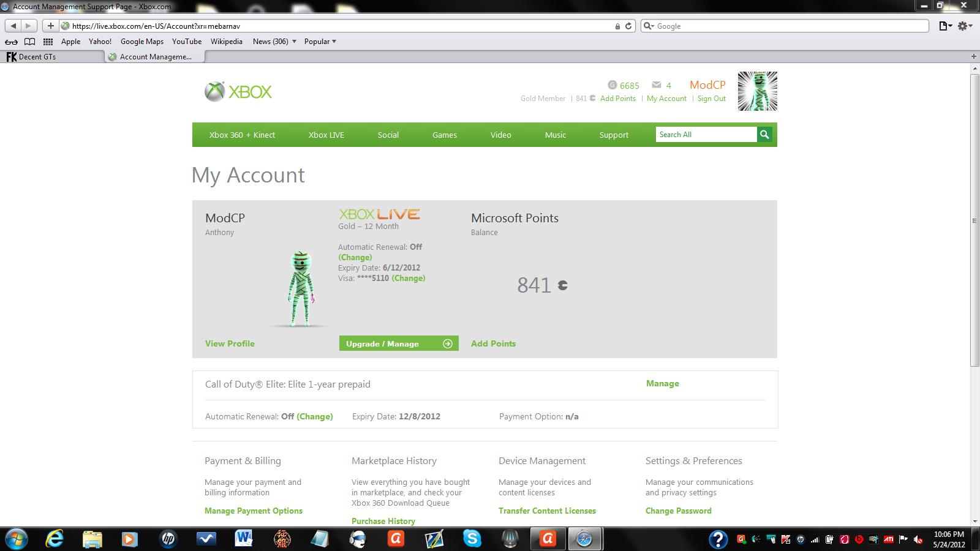Open My Account link in the header
The image size is (980, 551).
tap(666, 99)
